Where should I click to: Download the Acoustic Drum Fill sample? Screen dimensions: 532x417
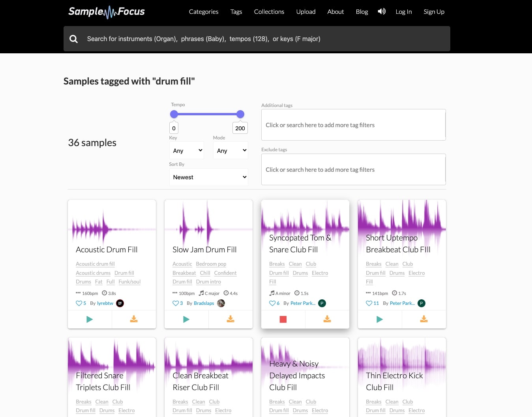tap(134, 319)
